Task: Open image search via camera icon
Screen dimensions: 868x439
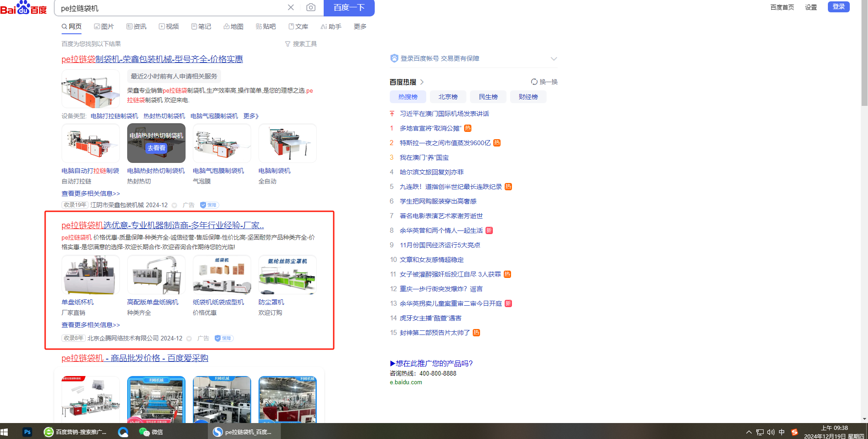Action: [x=311, y=7]
